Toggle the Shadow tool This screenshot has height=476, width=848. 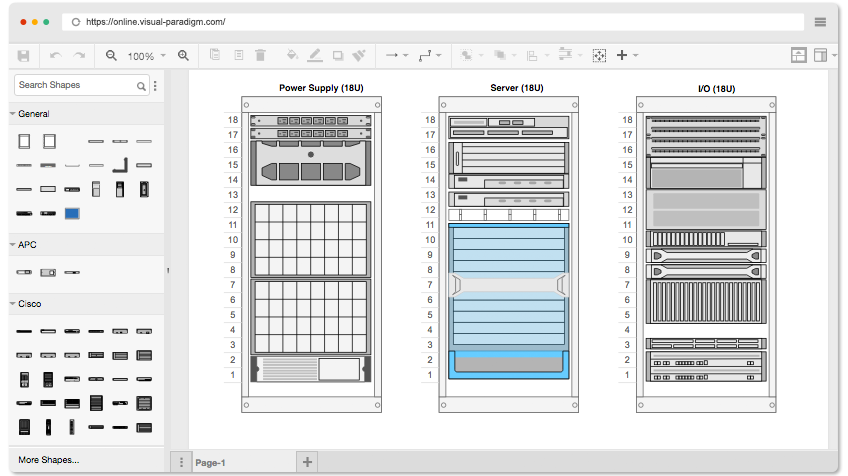tap(338, 56)
